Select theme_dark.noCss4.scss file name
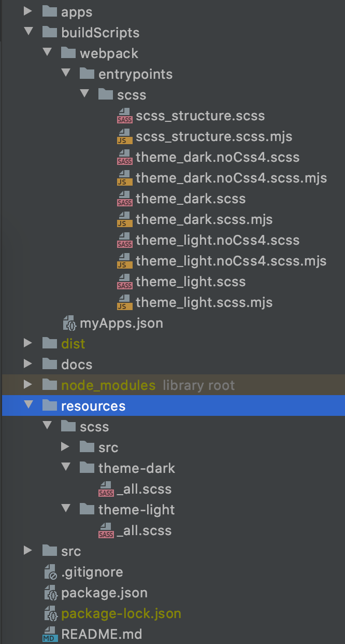Image resolution: width=345 pixels, height=644 pixels. [x=218, y=157]
